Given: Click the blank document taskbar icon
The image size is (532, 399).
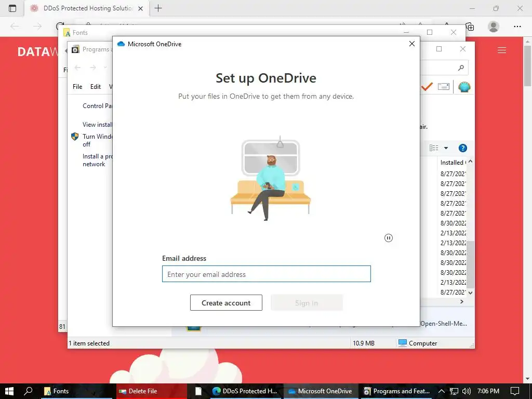Looking at the screenshot, I should (x=198, y=391).
